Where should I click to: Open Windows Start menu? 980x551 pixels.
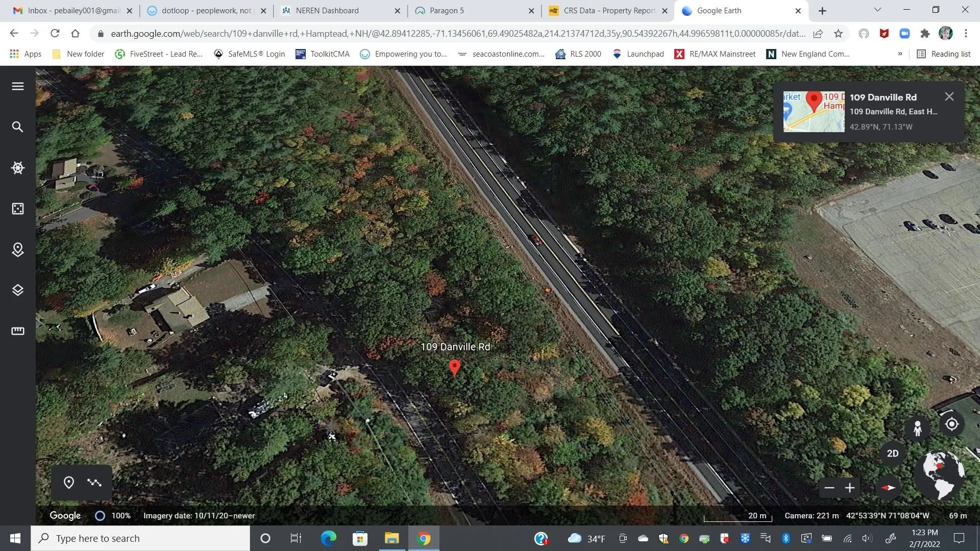tap(15, 538)
